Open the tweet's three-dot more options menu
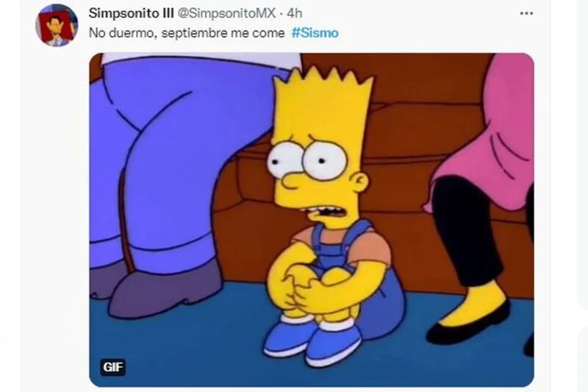This screenshot has height=392, width=588. click(x=526, y=13)
